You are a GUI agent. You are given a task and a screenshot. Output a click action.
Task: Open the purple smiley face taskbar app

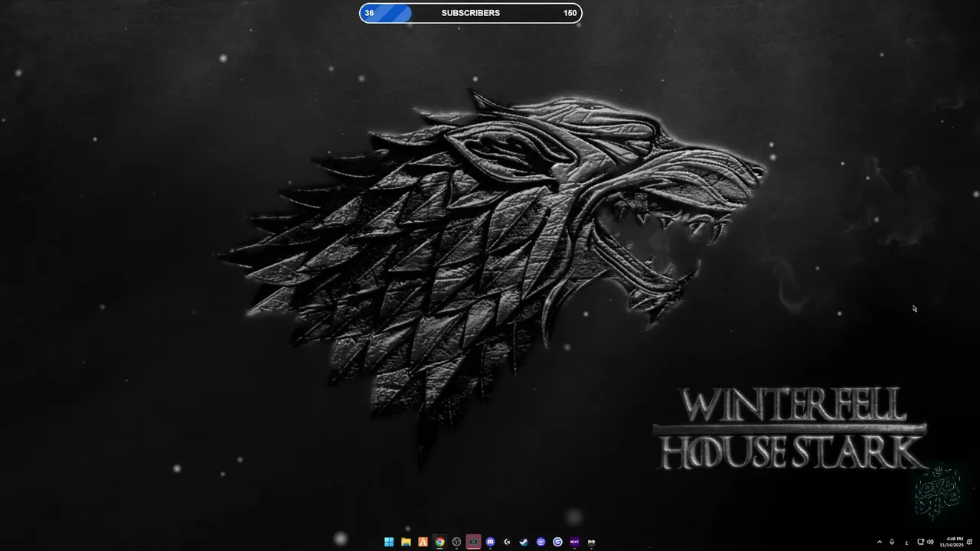[x=541, y=542]
